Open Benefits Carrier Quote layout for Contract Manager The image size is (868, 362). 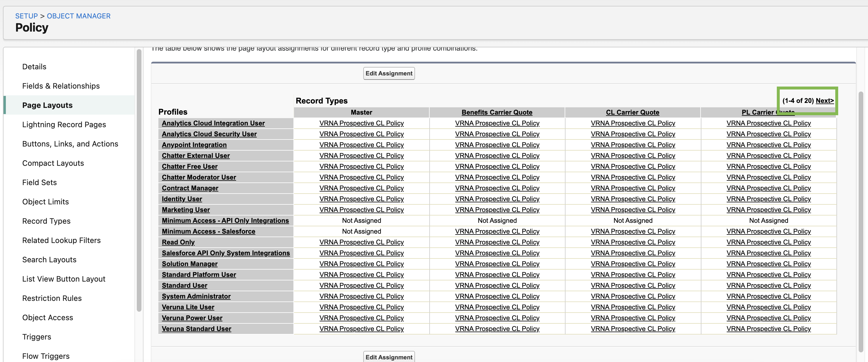coord(497,188)
